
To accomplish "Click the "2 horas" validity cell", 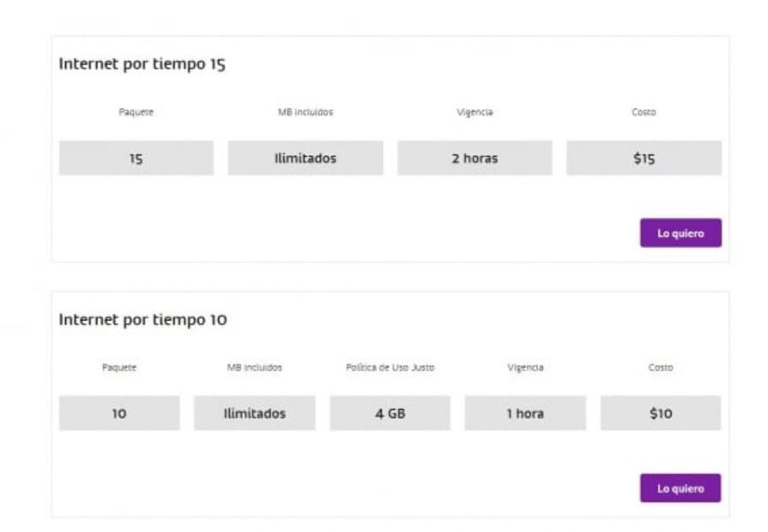I will (x=475, y=158).
